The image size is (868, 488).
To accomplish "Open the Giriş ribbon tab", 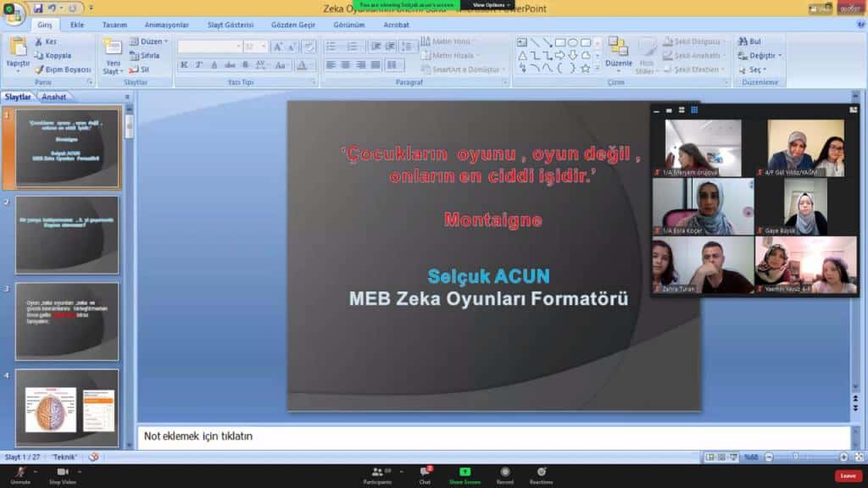I will coord(45,25).
